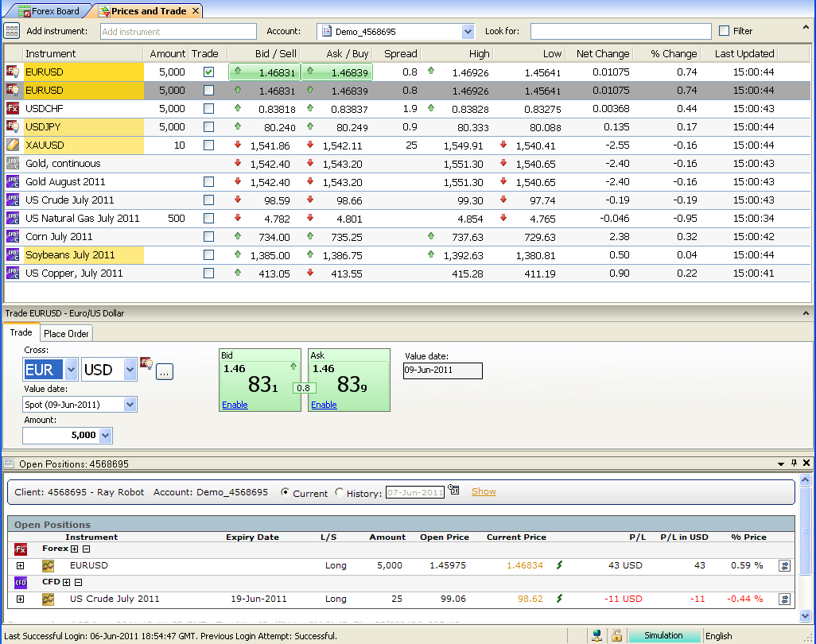Click the instrument icon on the USDJPY row
The width and height of the screenshot is (816, 644).
pos(13,127)
